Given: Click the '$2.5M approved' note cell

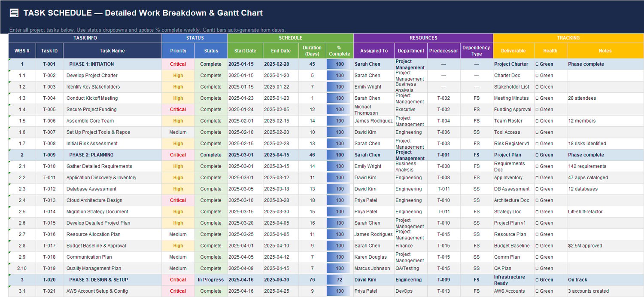Looking at the screenshot, I should (605, 246).
